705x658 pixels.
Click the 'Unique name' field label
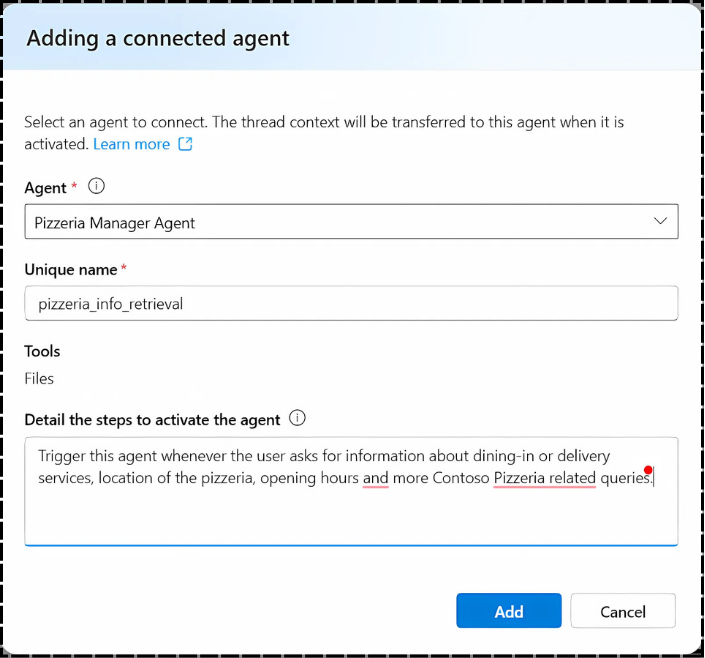[71, 269]
